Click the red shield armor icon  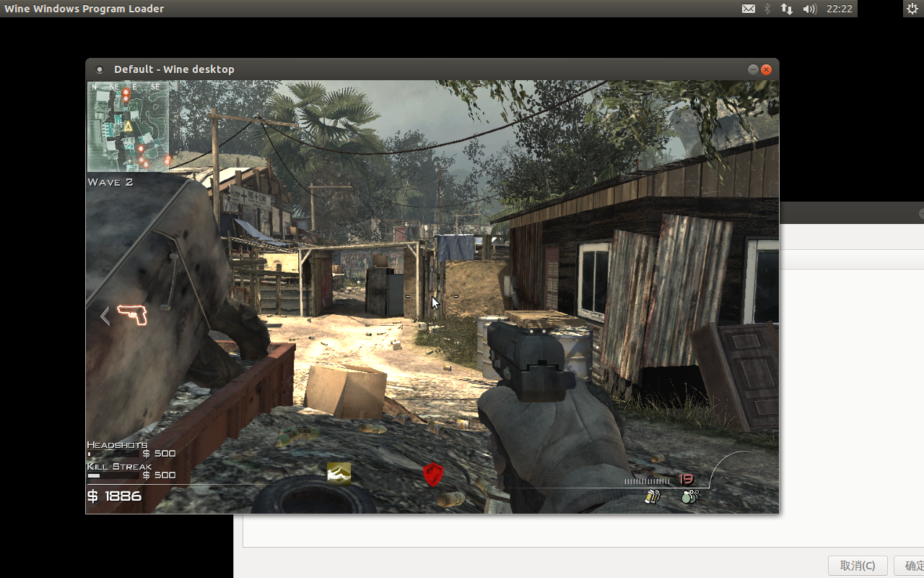click(432, 474)
